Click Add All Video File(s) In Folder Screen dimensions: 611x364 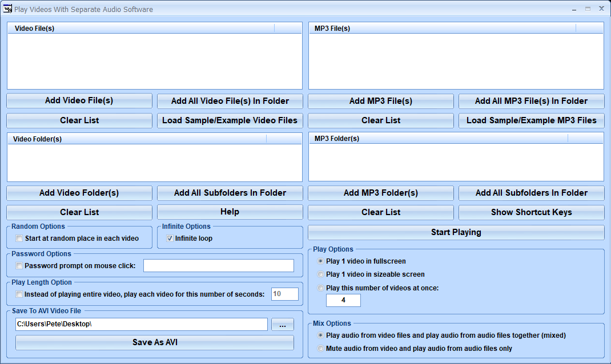tap(230, 101)
